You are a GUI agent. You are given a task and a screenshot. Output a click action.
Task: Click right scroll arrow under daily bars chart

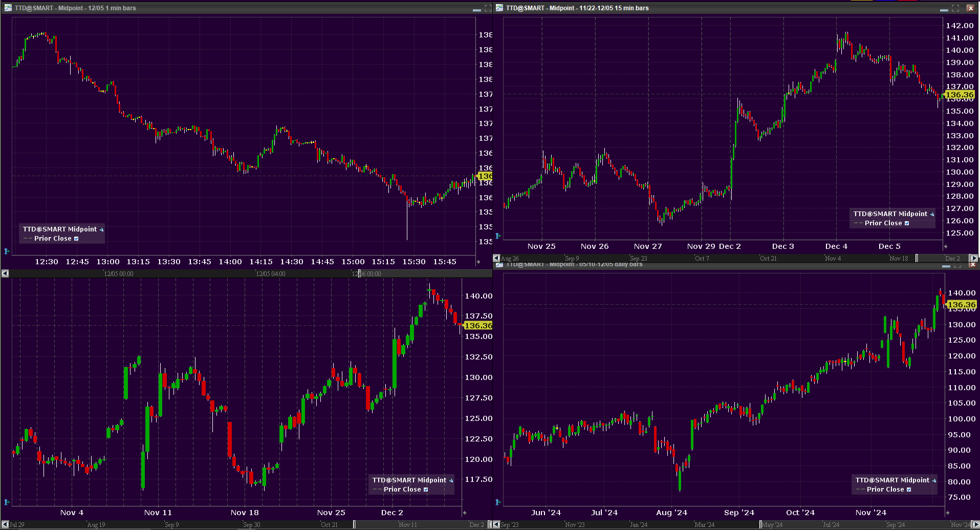click(x=975, y=524)
